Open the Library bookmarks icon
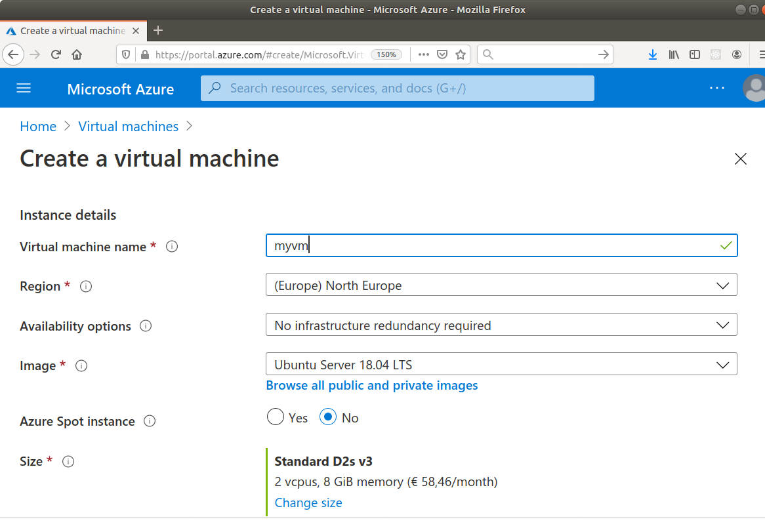The width and height of the screenshot is (765, 532). tap(674, 54)
